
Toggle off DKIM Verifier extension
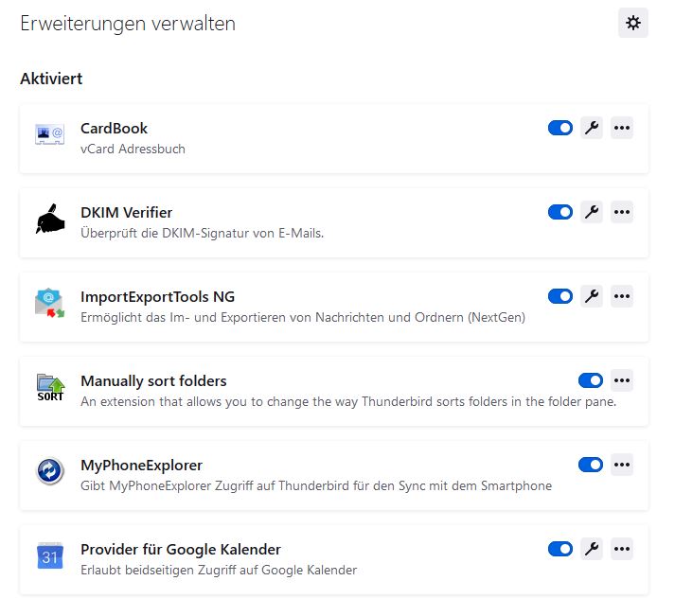coord(560,212)
